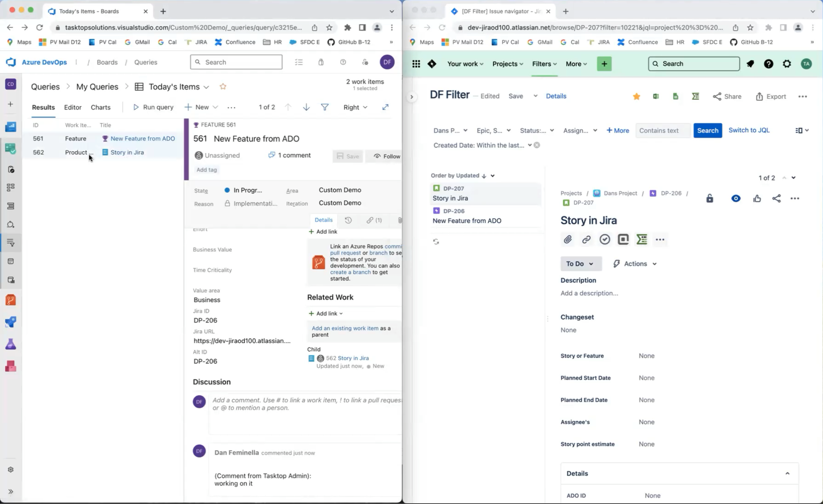
Task: Attach a file to Story in Jira
Action: pos(568,239)
